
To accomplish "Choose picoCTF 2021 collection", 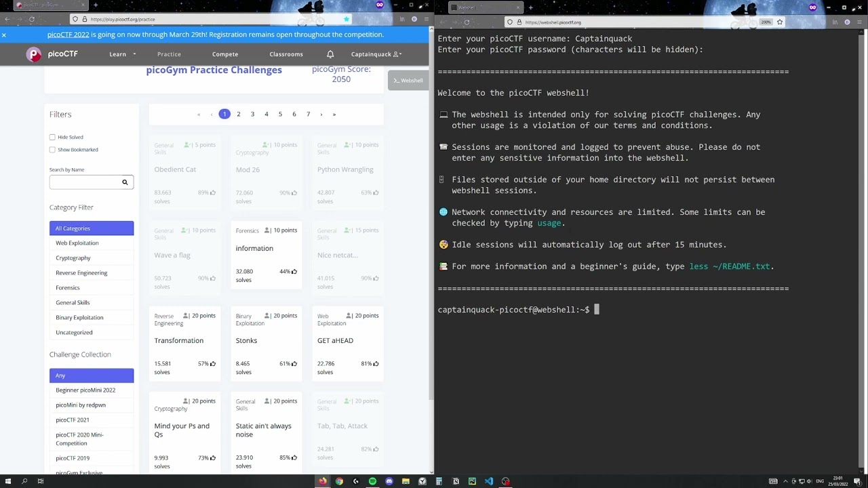I will (92, 420).
